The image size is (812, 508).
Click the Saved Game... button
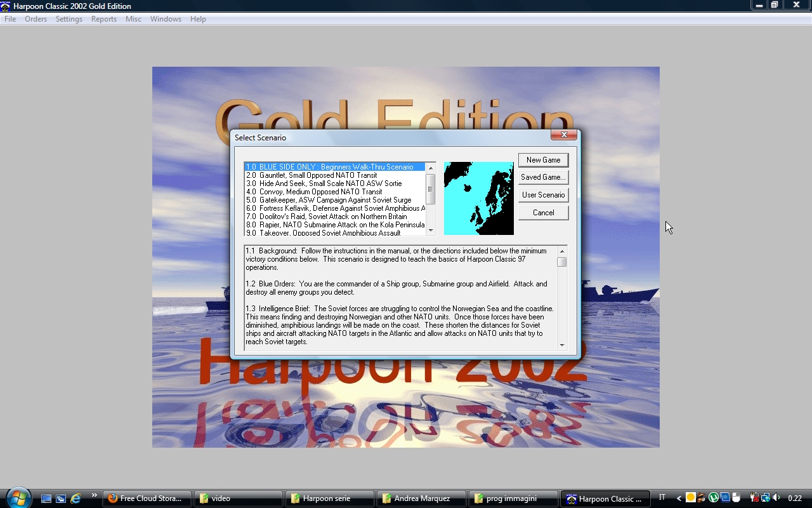coord(543,177)
